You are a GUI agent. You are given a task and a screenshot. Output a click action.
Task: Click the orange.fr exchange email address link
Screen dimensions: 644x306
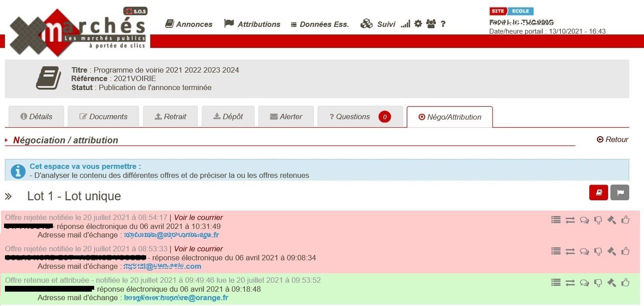click(176, 297)
